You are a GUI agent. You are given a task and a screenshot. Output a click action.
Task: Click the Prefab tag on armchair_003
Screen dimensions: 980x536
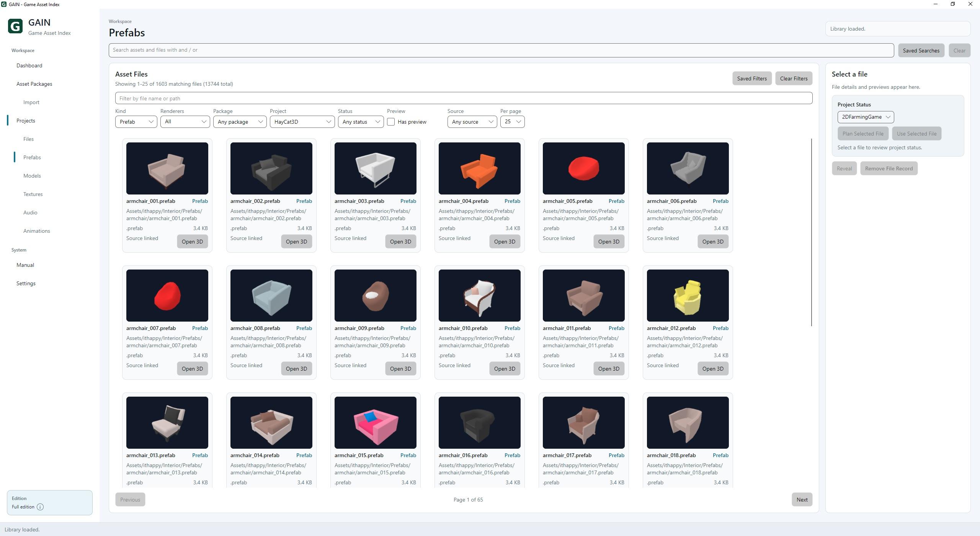coord(408,201)
